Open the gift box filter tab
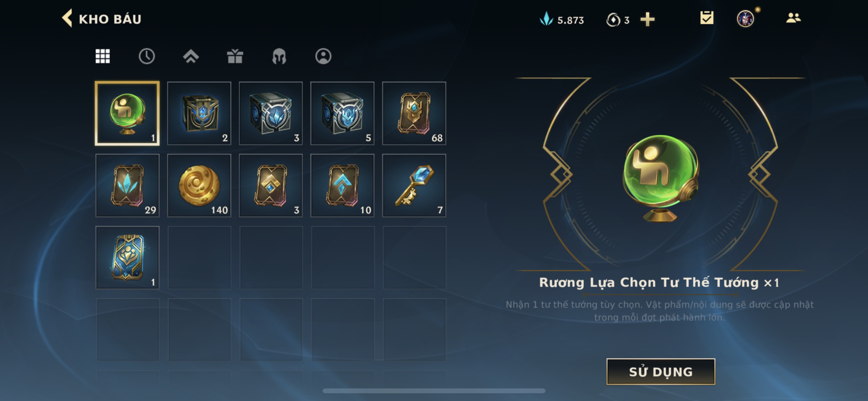This screenshot has width=868, height=401. pyautogui.click(x=235, y=56)
